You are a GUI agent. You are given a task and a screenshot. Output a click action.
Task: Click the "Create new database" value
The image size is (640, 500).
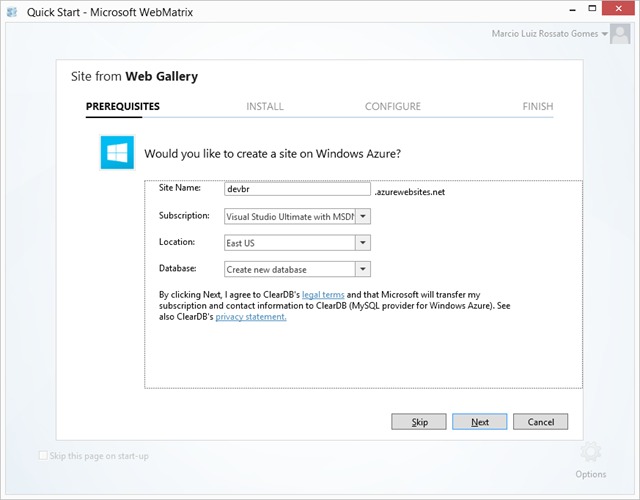point(267,270)
